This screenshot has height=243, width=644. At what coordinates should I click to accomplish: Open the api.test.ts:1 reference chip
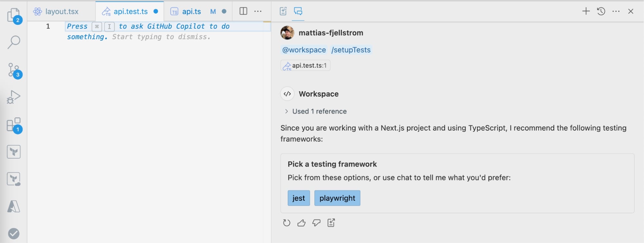[x=305, y=66]
